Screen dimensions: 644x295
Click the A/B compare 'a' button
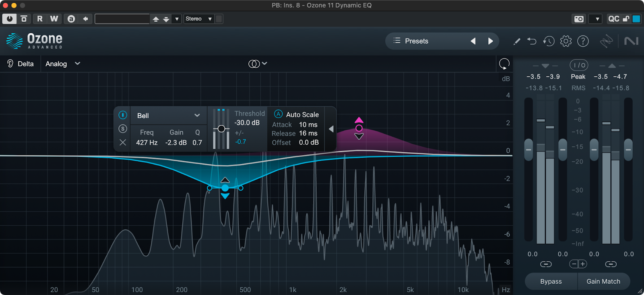tap(71, 19)
